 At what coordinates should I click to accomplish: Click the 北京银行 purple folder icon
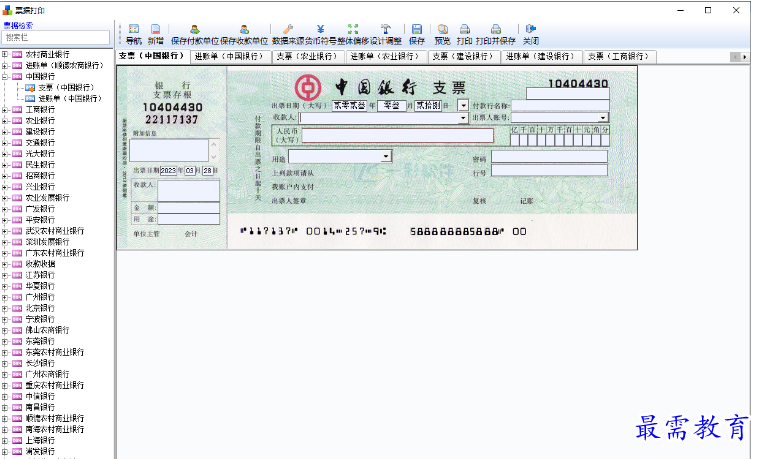click(x=17, y=308)
